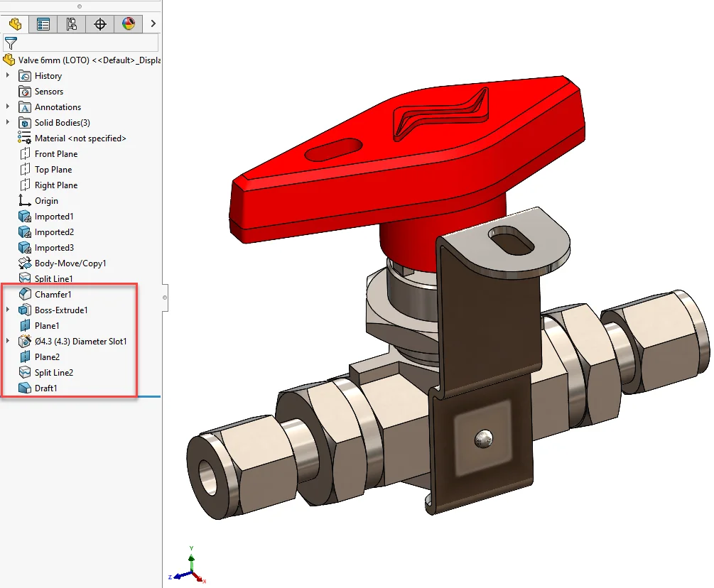
Task: Click the panel collapse handle on the divider
Action: pyautogui.click(x=165, y=297)
